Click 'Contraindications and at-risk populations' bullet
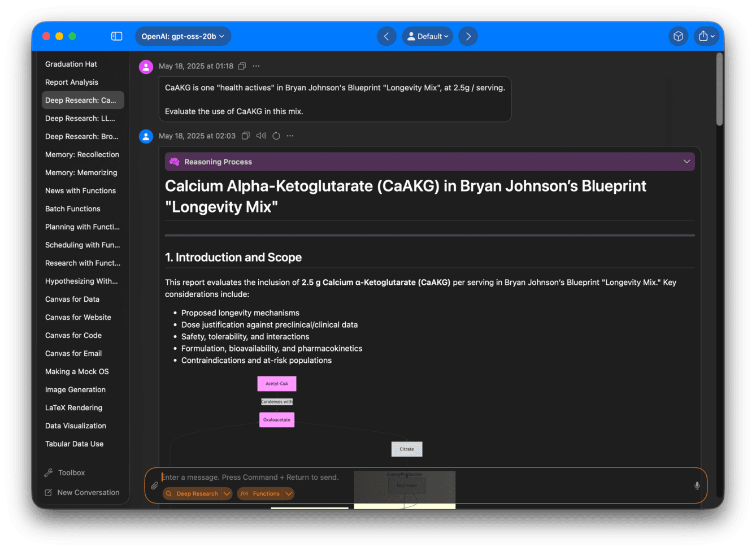The width and height of the screenshot is (756, 551). [257, 360]
